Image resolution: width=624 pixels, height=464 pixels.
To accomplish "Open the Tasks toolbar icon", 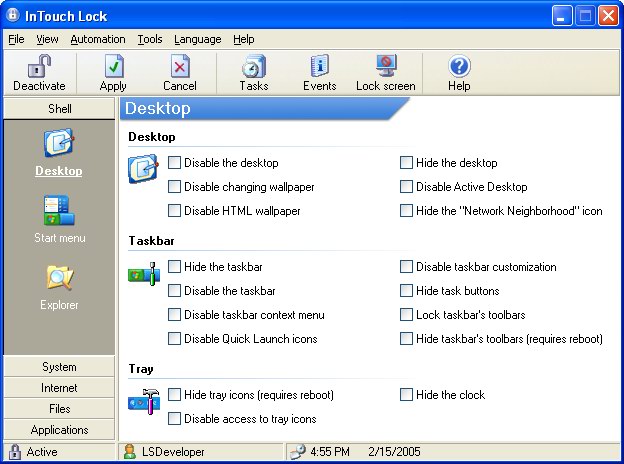I will [x=254, y=66].
